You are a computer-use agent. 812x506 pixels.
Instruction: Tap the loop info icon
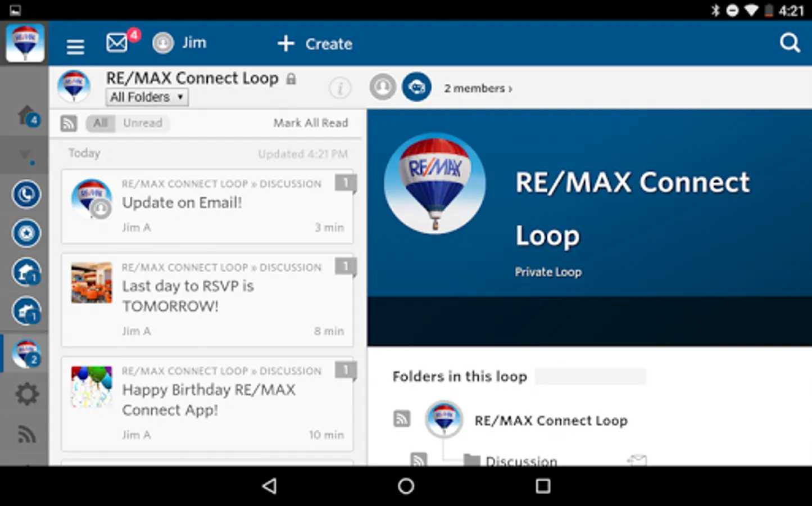coord(340,88)
